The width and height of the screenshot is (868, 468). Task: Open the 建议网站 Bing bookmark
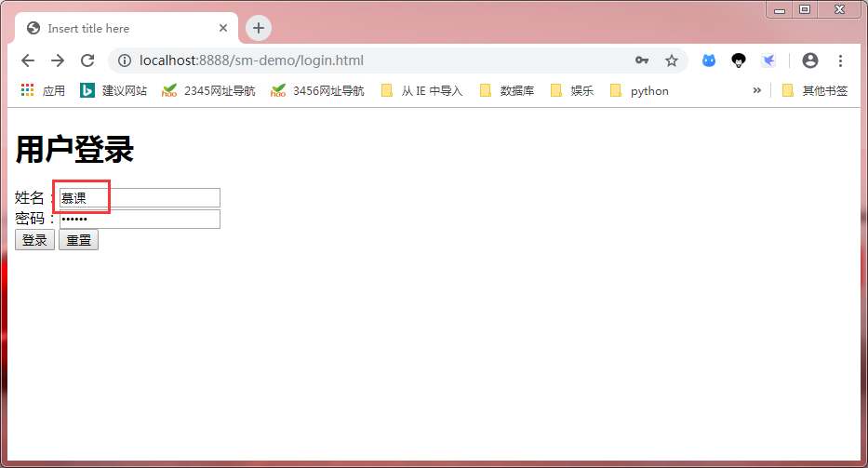click(114, 90)
